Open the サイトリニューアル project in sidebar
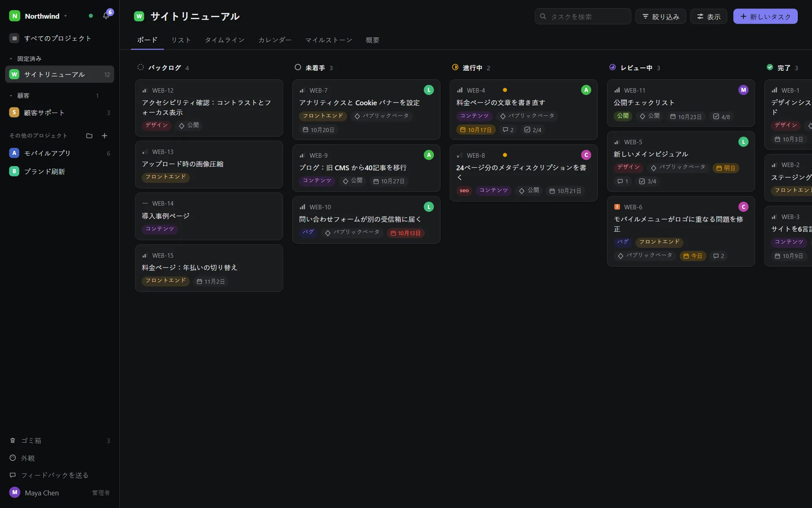Viewport: 812px width, 508px height. (x=60, y=74)
